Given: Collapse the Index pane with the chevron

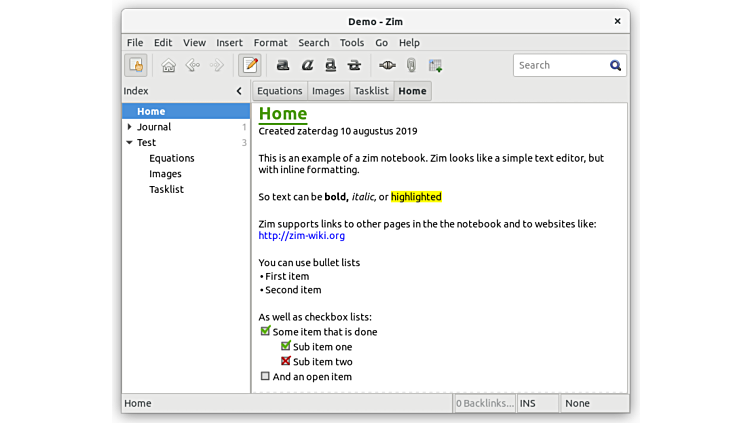Looking at the screenshot, I should [x=239, y=91].
